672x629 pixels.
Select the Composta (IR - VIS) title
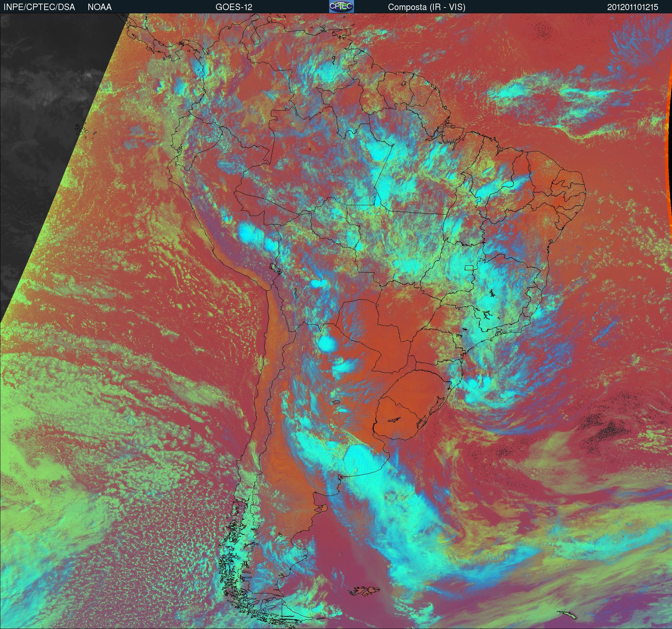click(x=427, y=7)
